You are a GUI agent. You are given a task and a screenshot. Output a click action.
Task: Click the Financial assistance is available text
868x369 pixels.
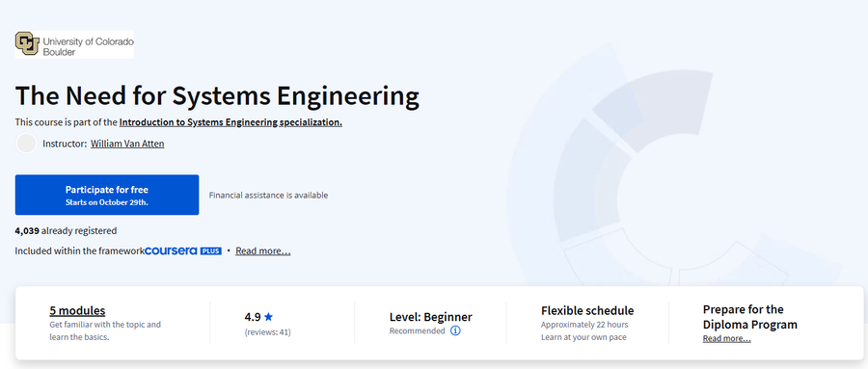(268, 196)
